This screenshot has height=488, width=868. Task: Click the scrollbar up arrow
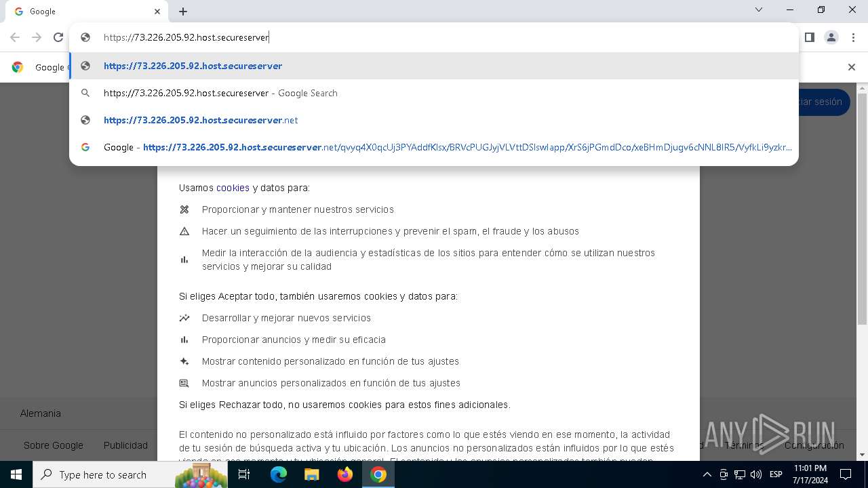[862, 88]
